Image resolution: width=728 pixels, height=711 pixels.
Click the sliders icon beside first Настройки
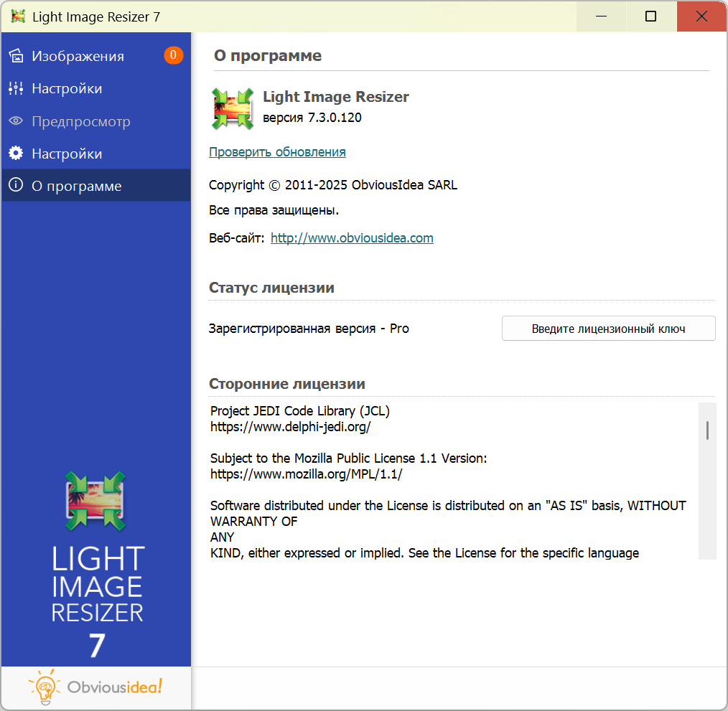tap(16, 88)
